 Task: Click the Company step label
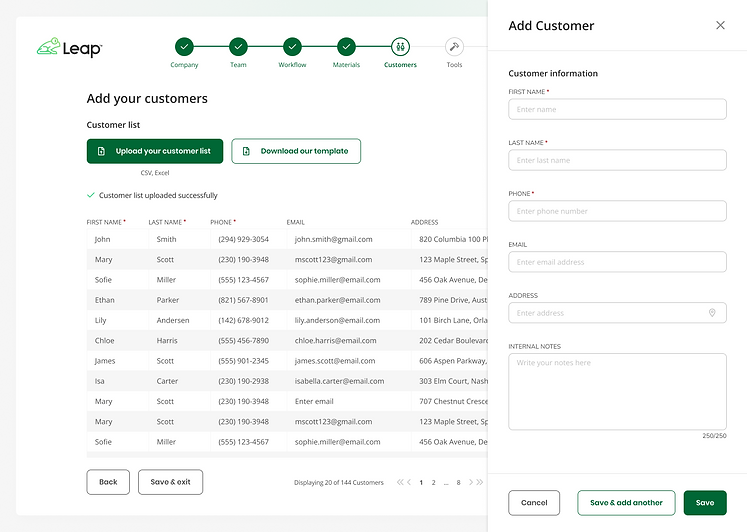click(x=184, y=65)
